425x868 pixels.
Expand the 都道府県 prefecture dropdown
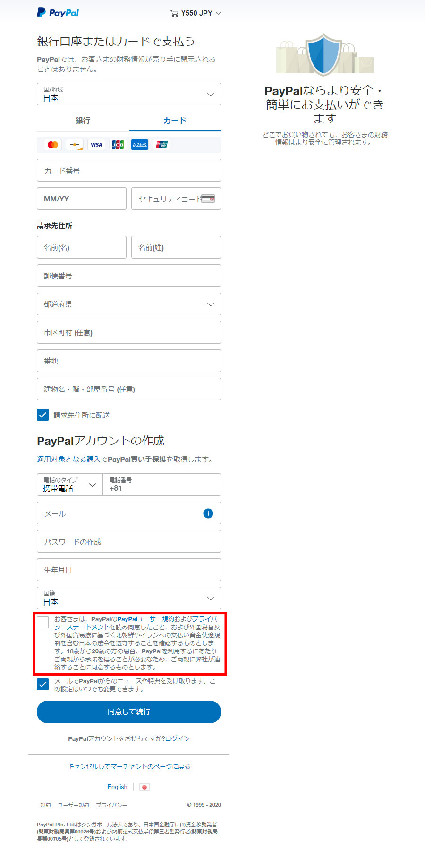coord(128,304)
